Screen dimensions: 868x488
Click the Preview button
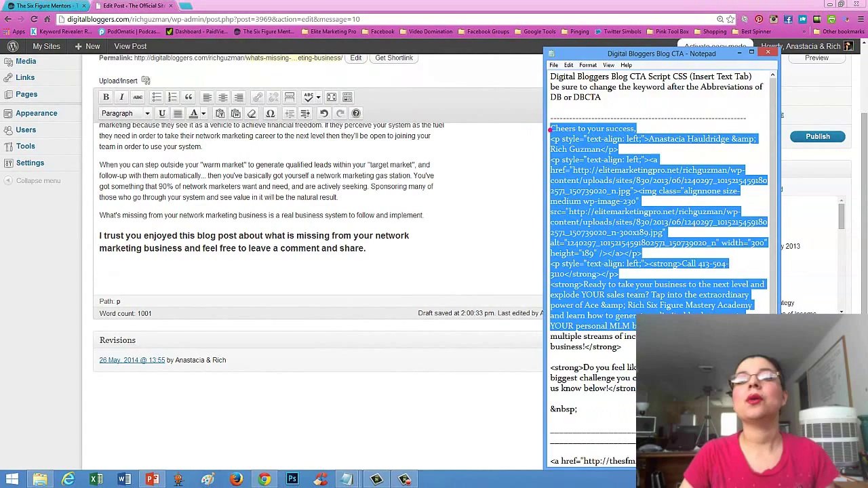click(x=816, y=58)
